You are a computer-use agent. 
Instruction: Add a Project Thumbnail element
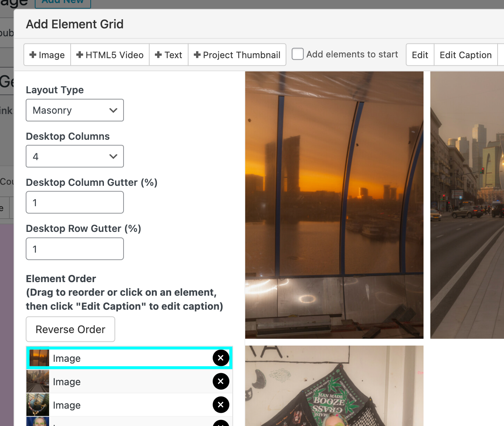pos(237,55)
